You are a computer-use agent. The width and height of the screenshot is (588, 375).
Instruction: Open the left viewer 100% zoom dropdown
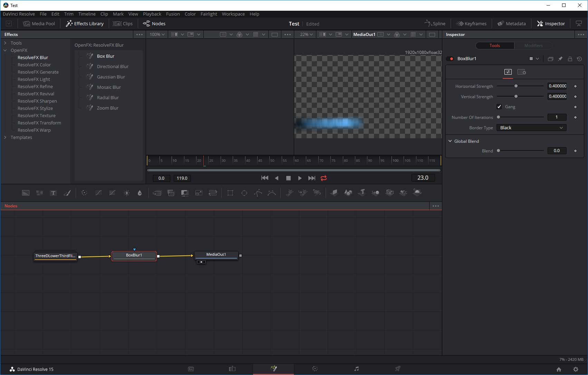click(x=157, y=35)
